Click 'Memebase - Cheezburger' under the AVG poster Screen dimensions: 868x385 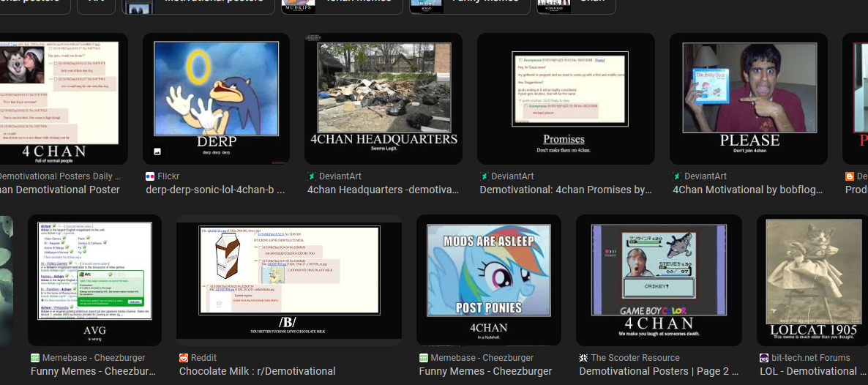[94, 358]
